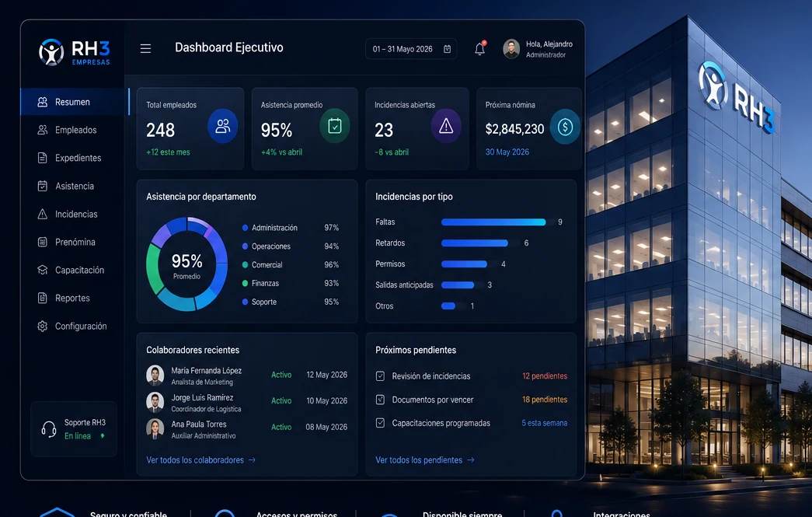812x517 pixels.
Task: Click the 30 May 2026 payroll date
Action: (x=507, y=152)
